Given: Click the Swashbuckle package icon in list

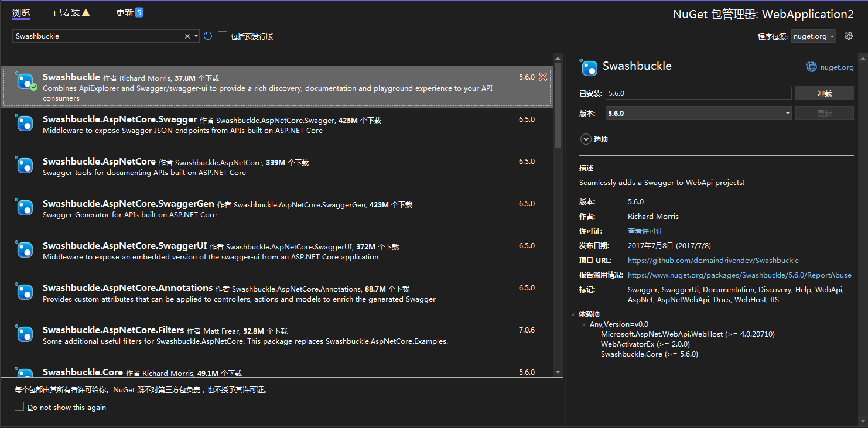Looking at the screenshot, I should (x=25, y=81).
